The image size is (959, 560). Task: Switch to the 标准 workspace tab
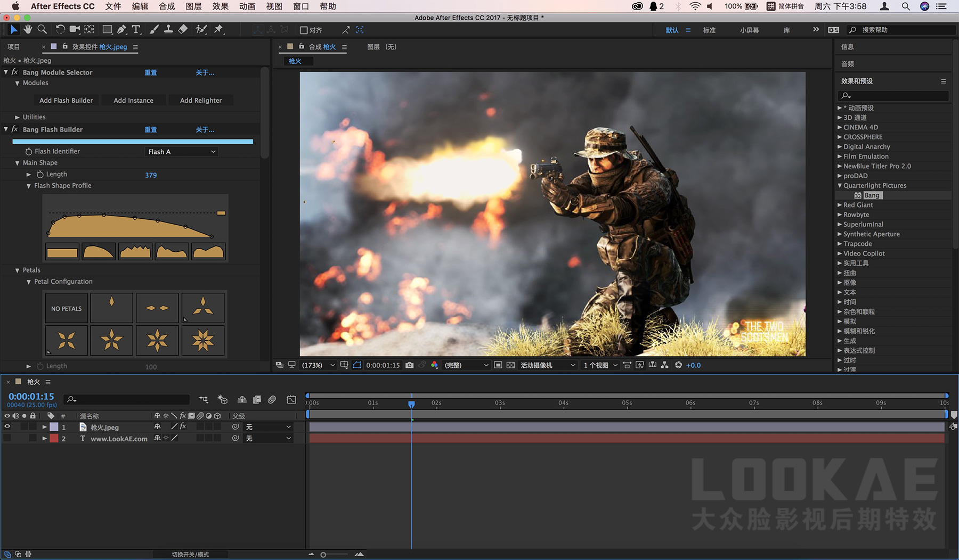tap(709, 30)
